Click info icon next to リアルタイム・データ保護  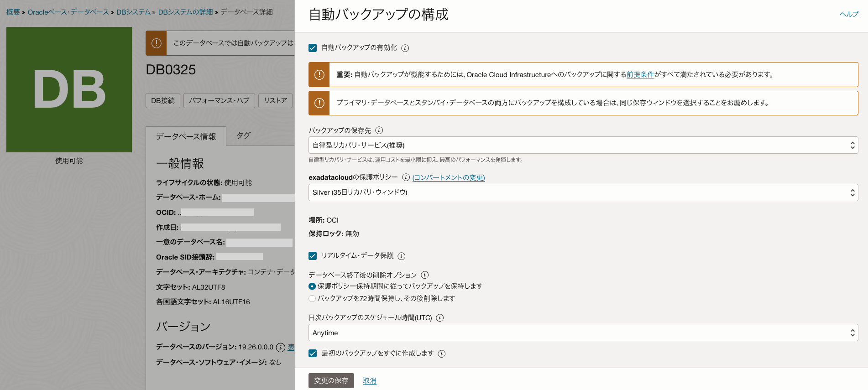(x=401, y=256)
